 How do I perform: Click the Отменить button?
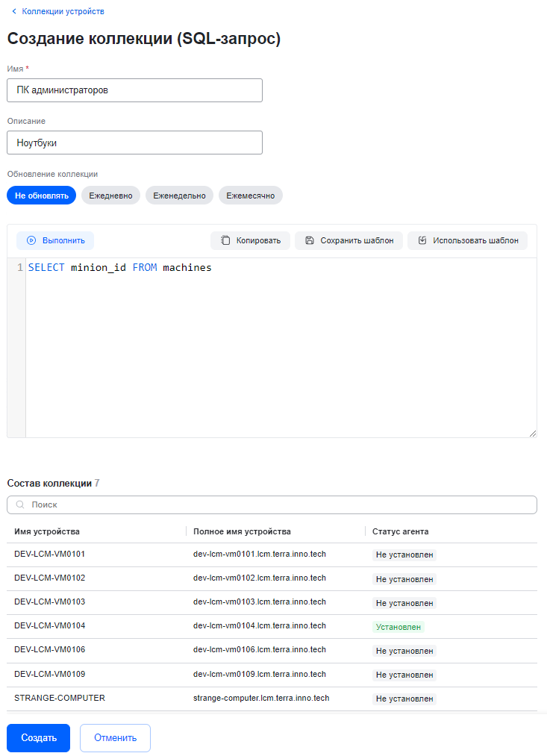click(x=115, y=738)
